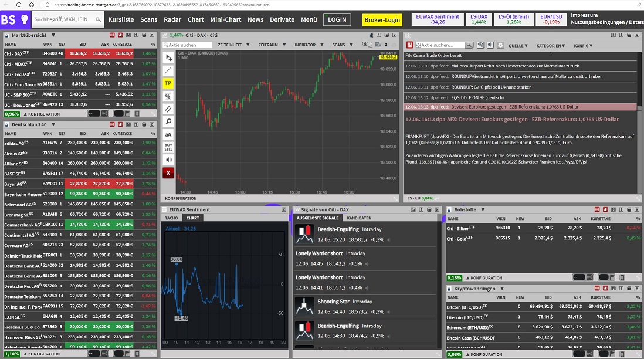Switch to the TACHO tab in EUWAX Sentiment
The height and width of the screenshot is (359, 644).
172,218
